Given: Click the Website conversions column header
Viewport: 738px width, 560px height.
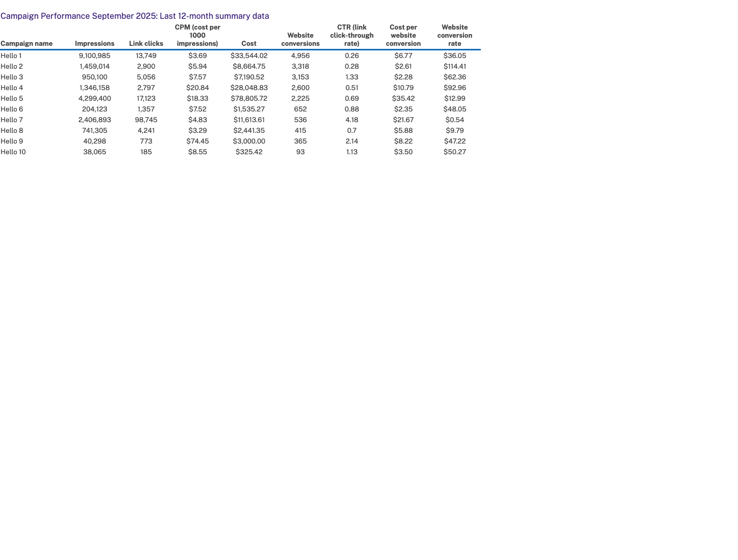Looking at the screenshot, I should [300, 40].
